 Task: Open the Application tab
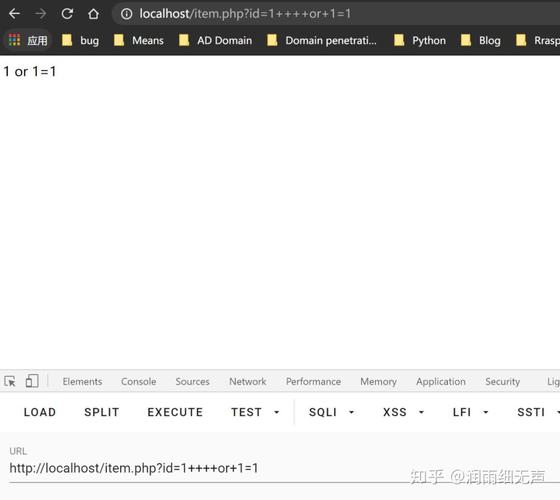[x=441, y=381]
